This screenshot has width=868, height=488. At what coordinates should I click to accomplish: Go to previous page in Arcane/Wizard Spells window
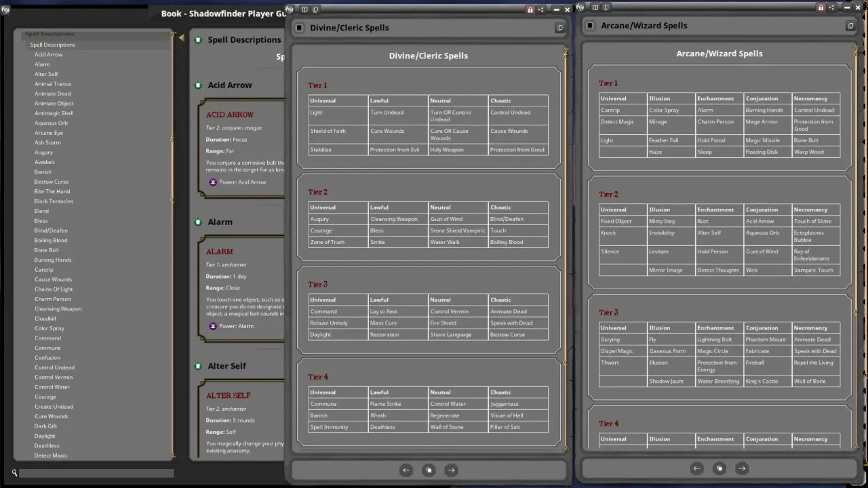point(696,468)
